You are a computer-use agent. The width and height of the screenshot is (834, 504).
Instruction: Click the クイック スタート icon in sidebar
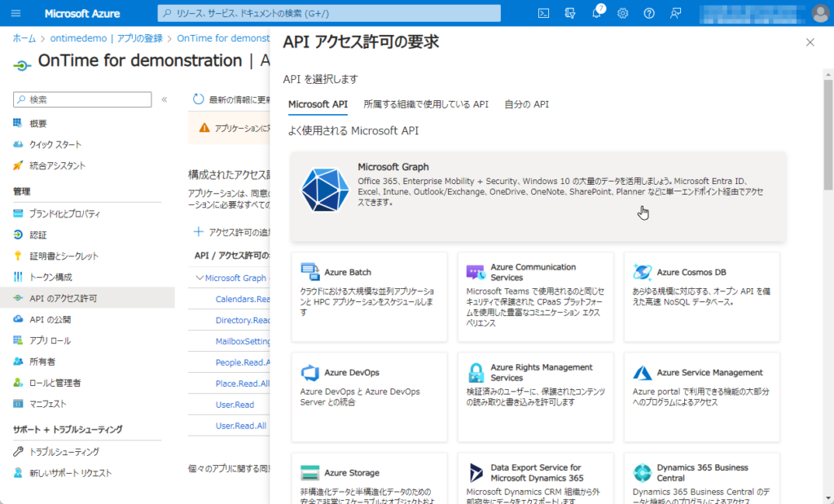coord(18,145)
